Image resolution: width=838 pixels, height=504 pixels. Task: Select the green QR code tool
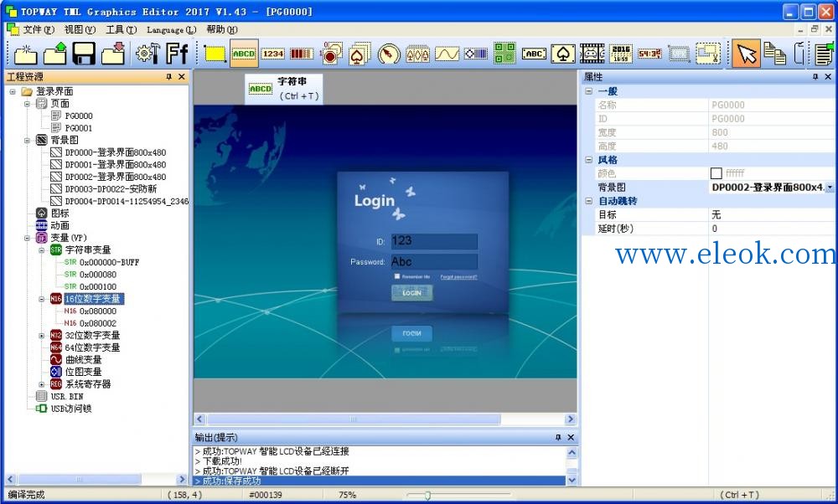504,54
